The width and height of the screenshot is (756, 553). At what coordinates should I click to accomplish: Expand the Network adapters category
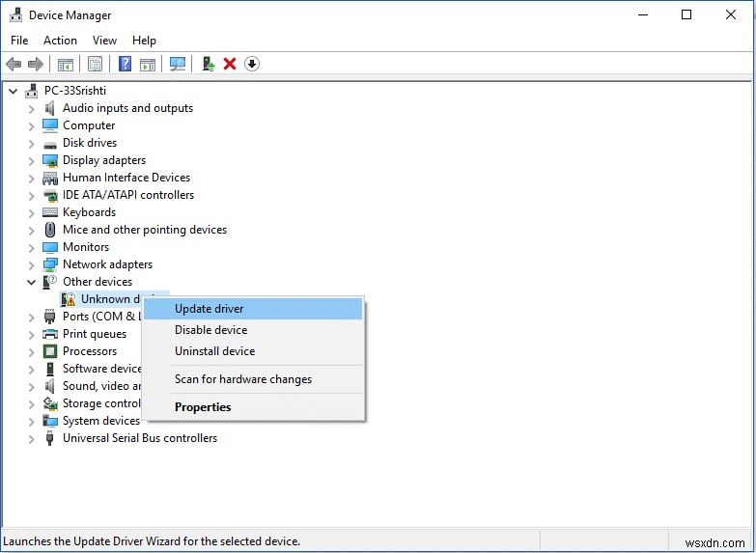pos(31,265)
